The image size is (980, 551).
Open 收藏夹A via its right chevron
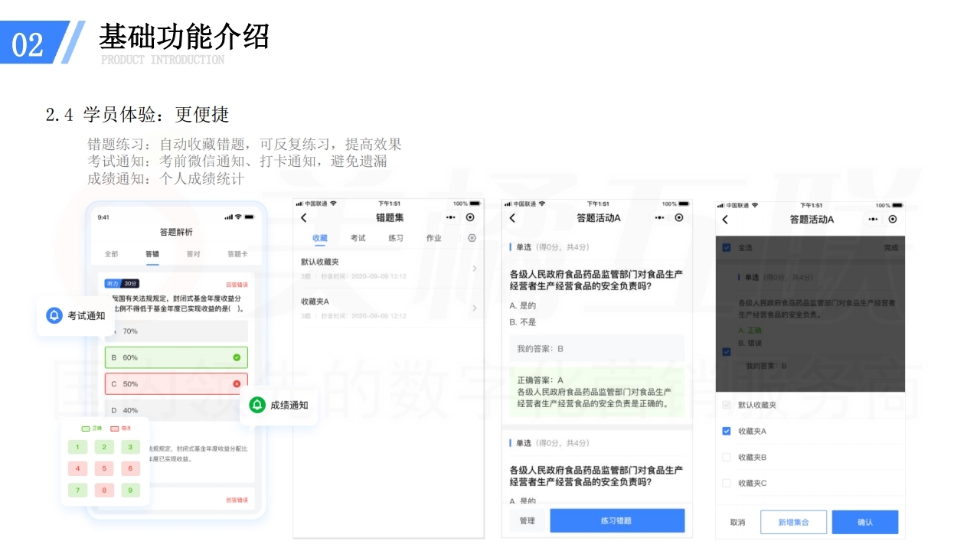[x=475, y=308]
